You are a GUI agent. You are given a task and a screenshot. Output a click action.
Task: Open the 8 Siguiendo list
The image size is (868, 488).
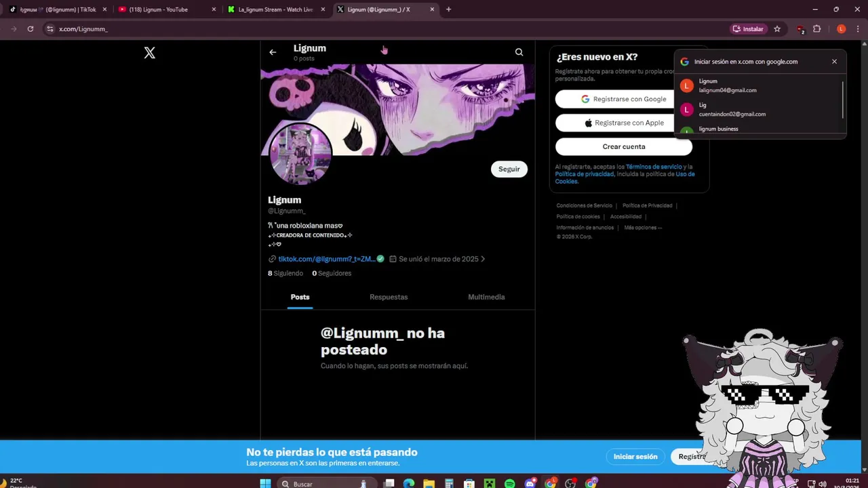pos(285,273)
